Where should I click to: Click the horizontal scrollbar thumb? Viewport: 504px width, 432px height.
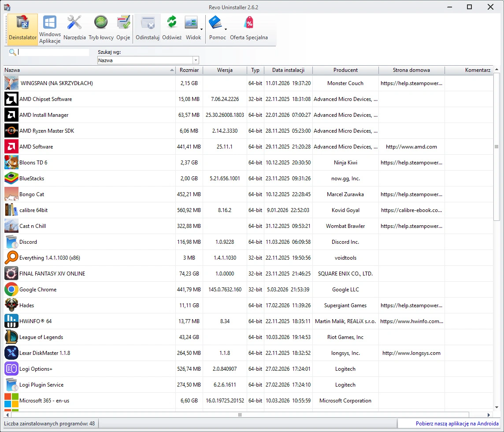240,415
